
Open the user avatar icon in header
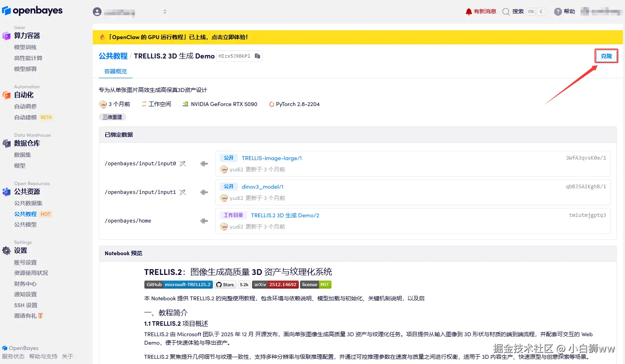point(97,12)
